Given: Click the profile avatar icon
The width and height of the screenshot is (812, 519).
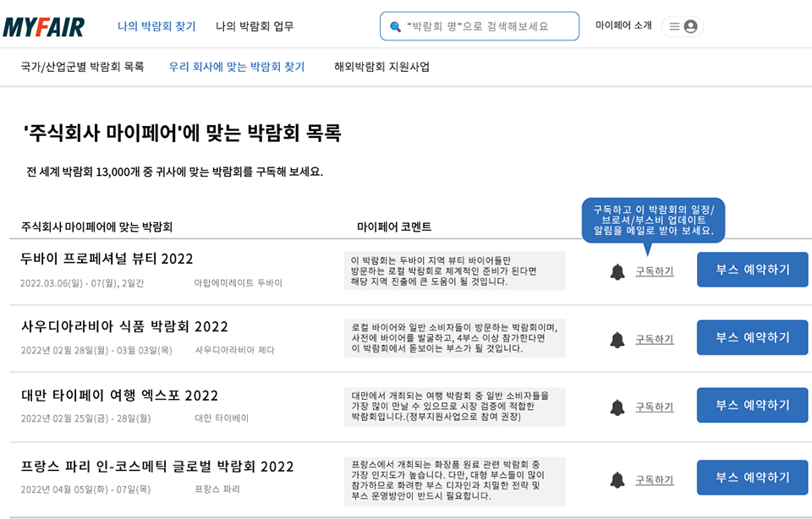Looking at the screenshot, I should 692,25.
